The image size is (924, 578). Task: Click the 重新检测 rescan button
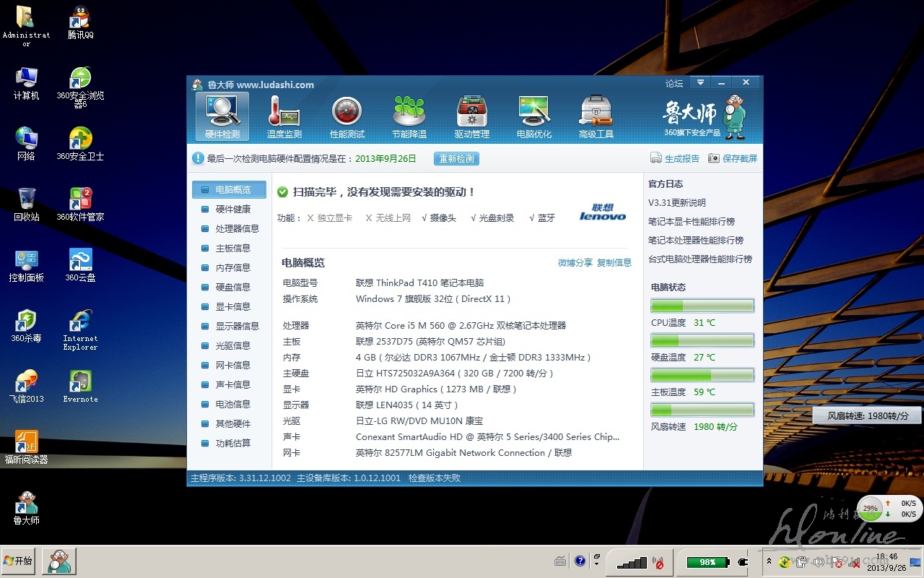456,158
